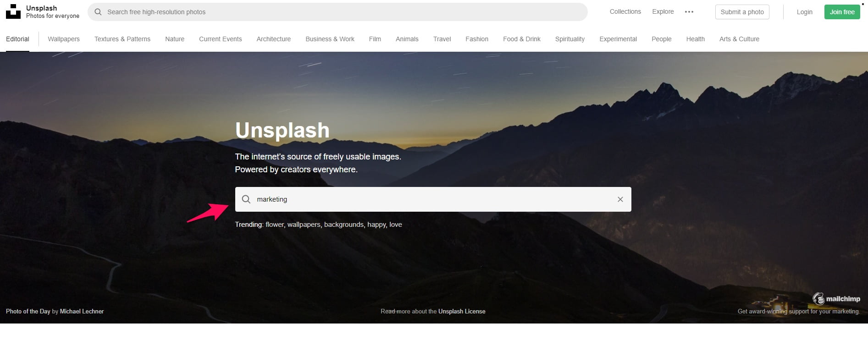Open the Wallpapers category tab
868x340 pixels.
[x=64, y=39]
